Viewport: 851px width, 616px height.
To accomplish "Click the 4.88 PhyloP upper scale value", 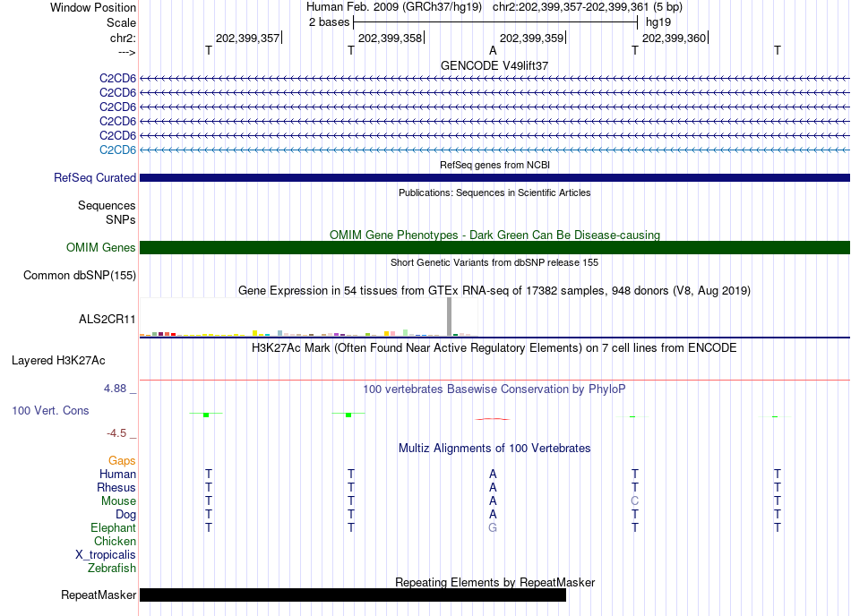I will pos(115,389).
